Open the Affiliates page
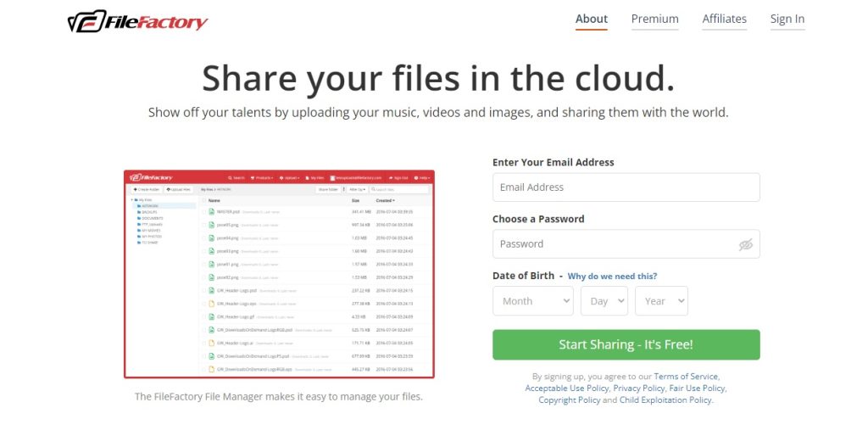Image resolution: width=868 pixels, height=436 pixels. (724, 19)
